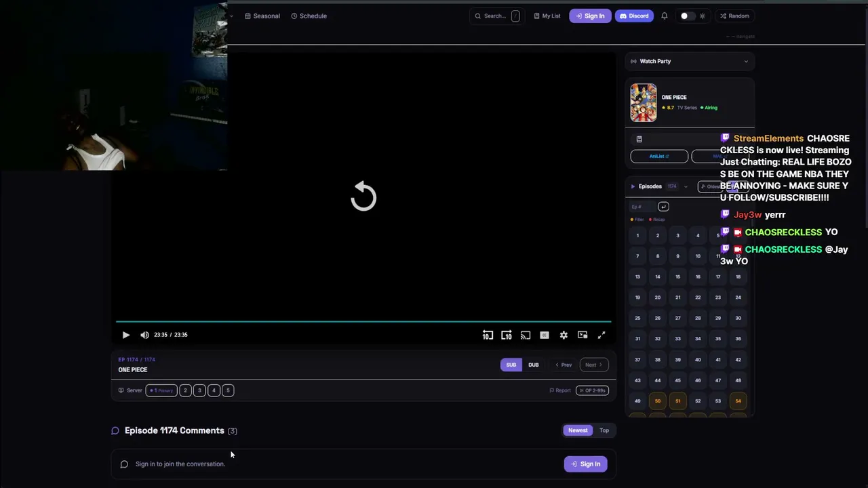This screenshot has height=488, width=868.
Task: Open the AniList external link
Action: pos(659,157)
